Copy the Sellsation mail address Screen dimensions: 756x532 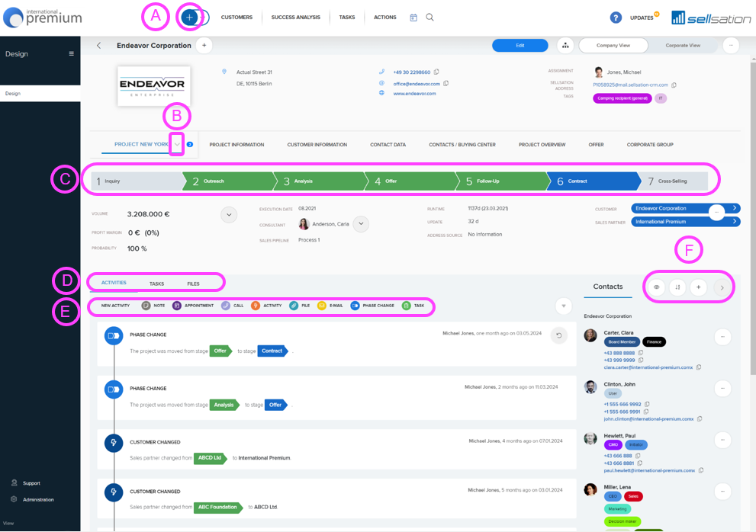(x=674, y=85)
